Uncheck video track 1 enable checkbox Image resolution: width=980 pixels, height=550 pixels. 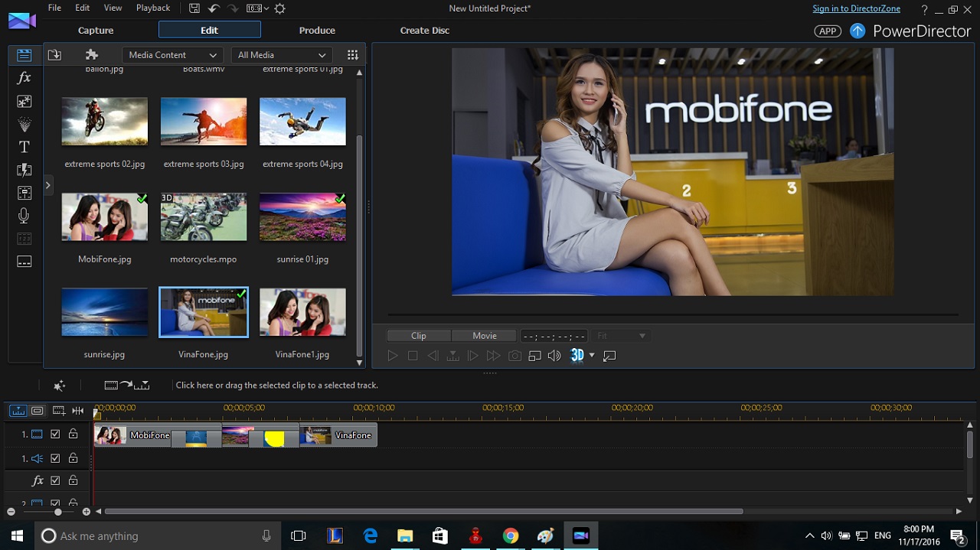[55, 434]
